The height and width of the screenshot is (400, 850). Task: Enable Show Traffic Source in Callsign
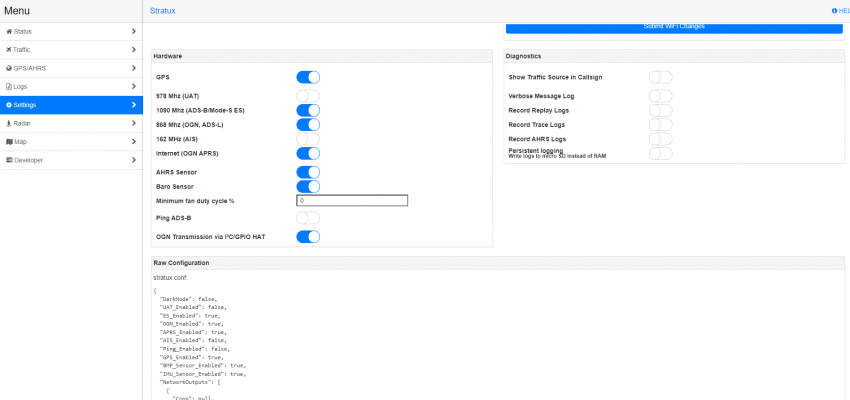(x=661, y=77)
